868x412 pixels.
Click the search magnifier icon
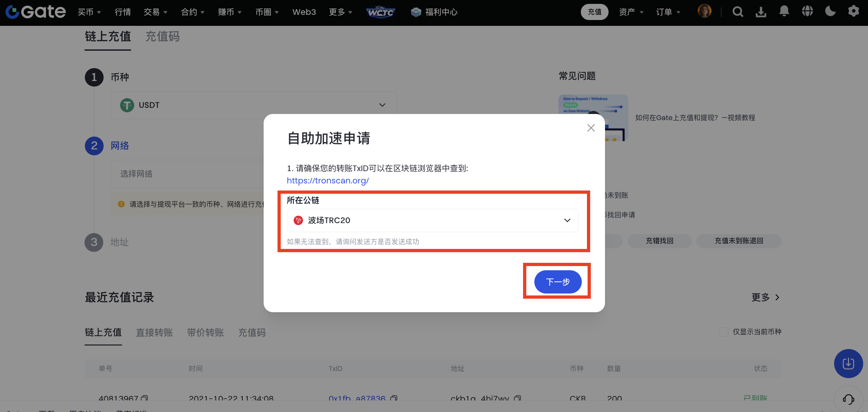tap(738, 12)
